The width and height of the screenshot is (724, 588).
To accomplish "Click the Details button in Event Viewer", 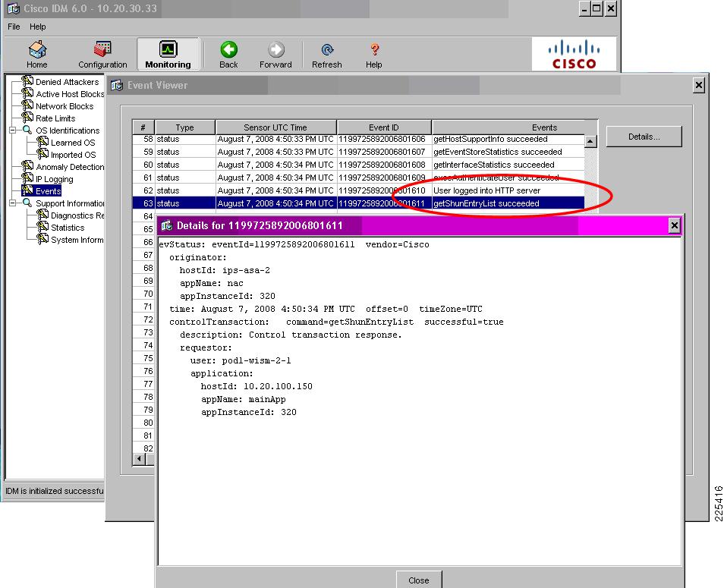I will point(643,136).
